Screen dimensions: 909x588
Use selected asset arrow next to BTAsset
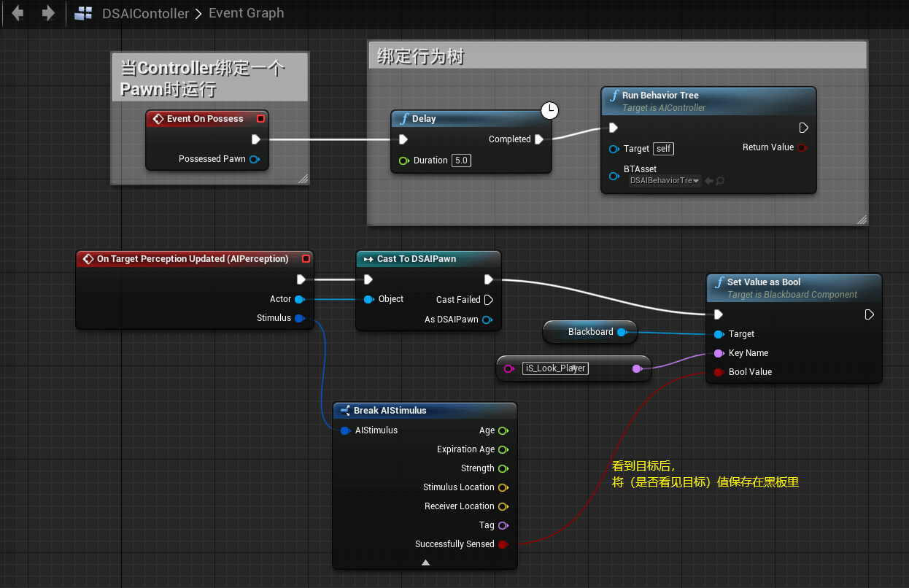[x=708, y=180]
